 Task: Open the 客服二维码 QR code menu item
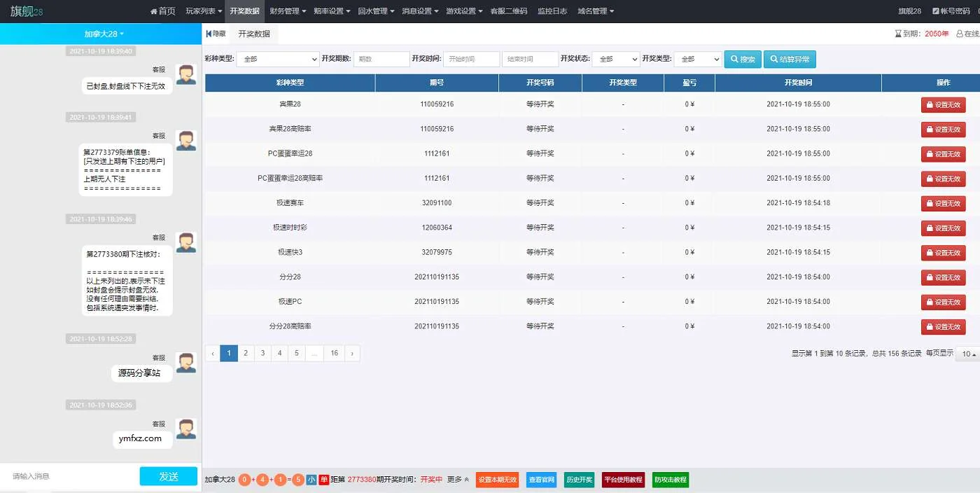click(x=510, y=11)
